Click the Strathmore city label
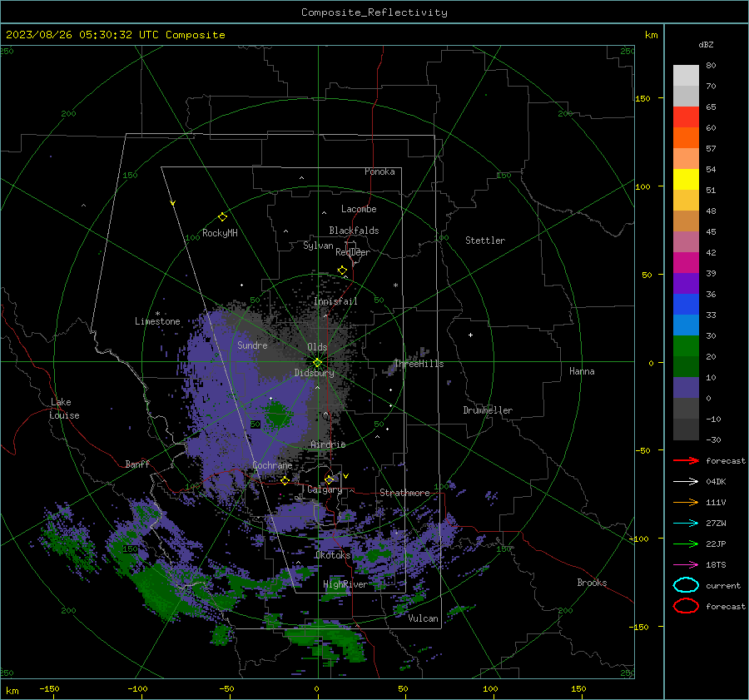The width and height of the screenshot is (749, 700). tap(404, 493)
